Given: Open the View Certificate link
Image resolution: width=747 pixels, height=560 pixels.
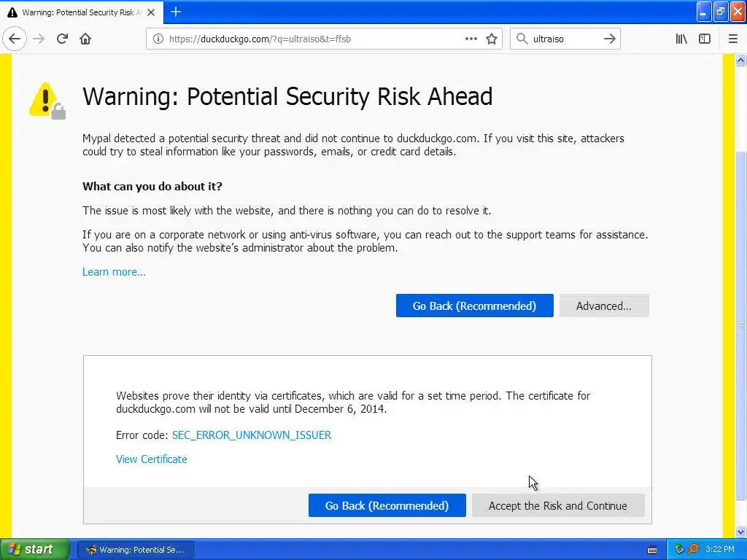Looking at the screenshot, I should 152,459.
